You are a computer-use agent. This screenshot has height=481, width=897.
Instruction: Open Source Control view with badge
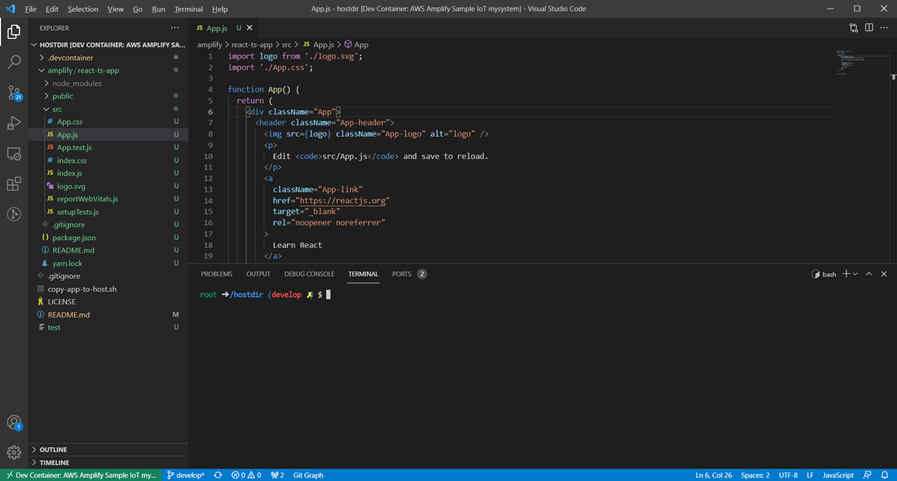(14, 93)
